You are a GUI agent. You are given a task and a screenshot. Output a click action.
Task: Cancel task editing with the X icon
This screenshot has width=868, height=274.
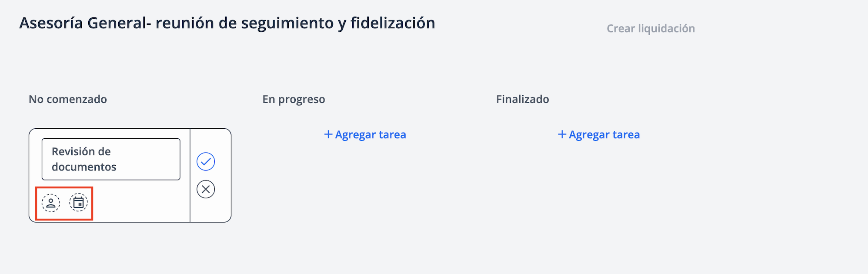click(206, 189)
